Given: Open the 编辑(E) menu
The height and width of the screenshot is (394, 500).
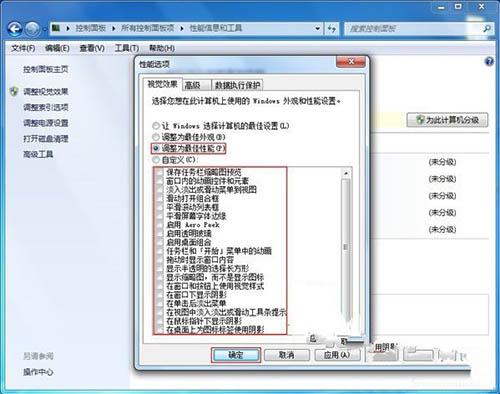Looking at the screenshot, I should [x=57, y=48].
